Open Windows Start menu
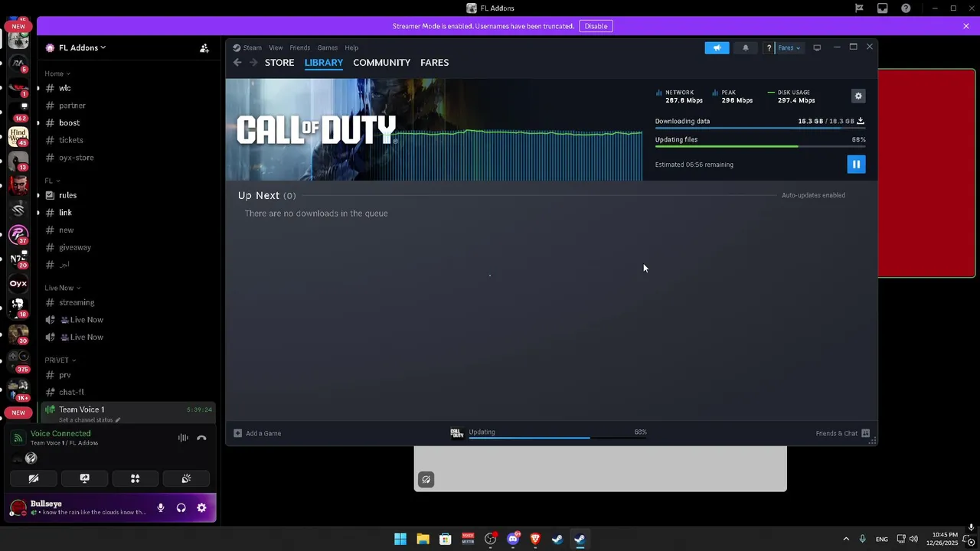This screenshot has height=551, width=980. pyautogui.click(x=400, y=539)
